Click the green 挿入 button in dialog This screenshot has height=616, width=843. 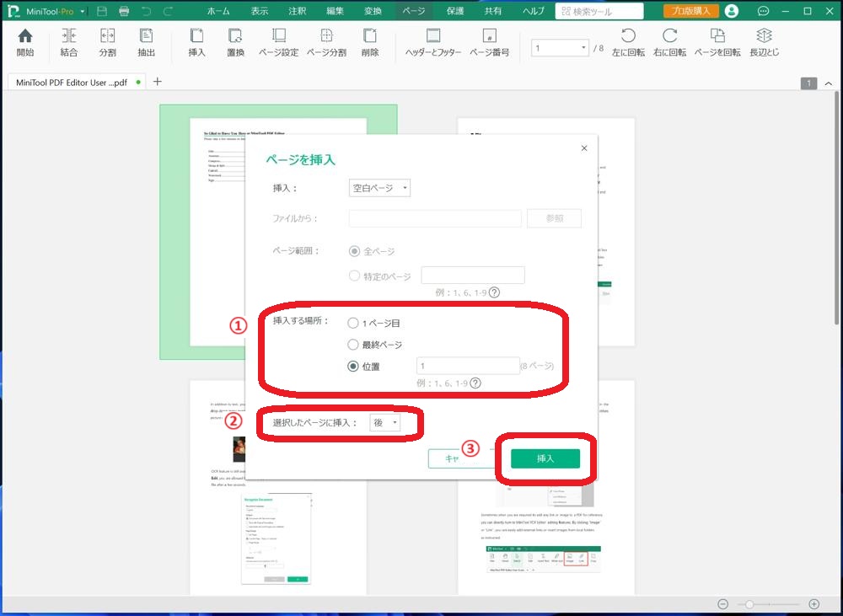[x=545, y=458]
